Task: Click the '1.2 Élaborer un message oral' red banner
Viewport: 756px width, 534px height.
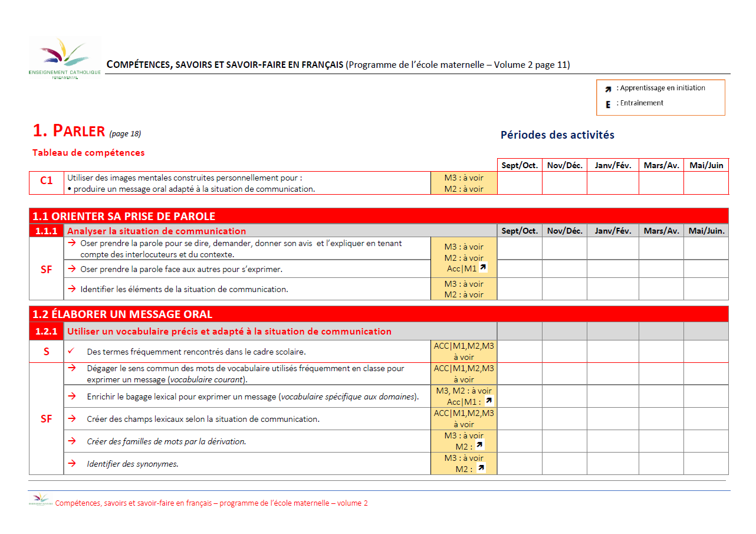Action: click(379, 314)
